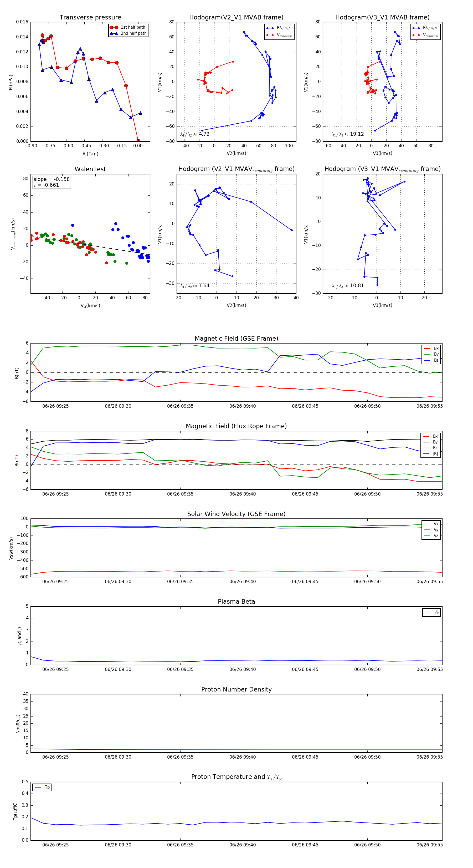The image size is (473, 868).
Task: Click the "Hodogram(V2_V1 MVAB frame)" title
Action: [236, 18]
